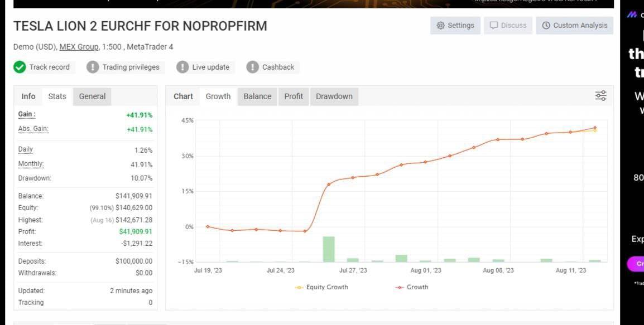Screen dimensions: 644x325
Task: Switch to the Profit chart tab
Action: [294, 96]
